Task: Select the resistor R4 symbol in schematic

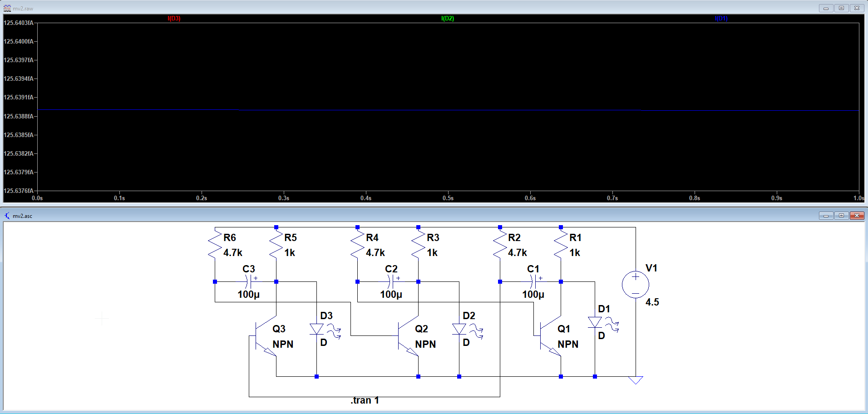Action: pyautogui.click(x=357, y=245)
